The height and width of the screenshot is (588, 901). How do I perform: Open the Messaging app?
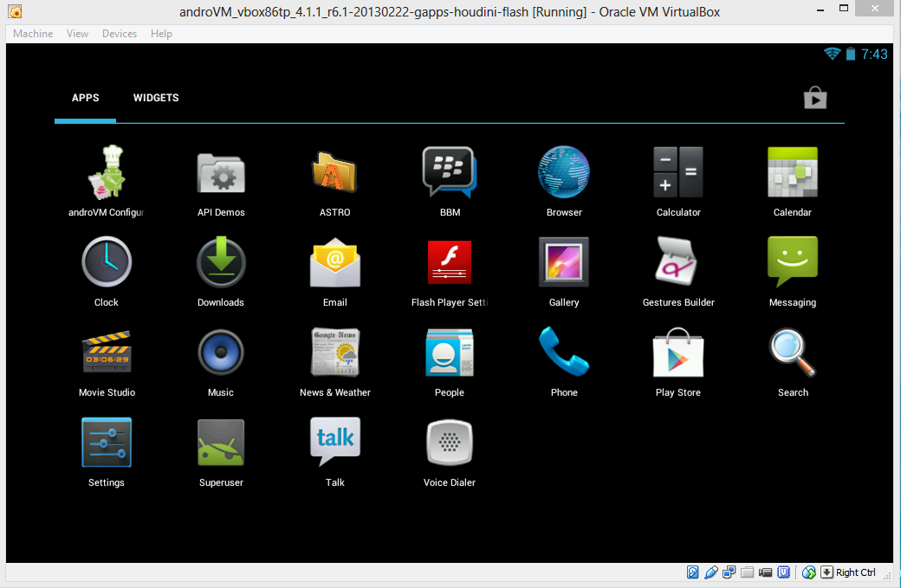(793, 270)
